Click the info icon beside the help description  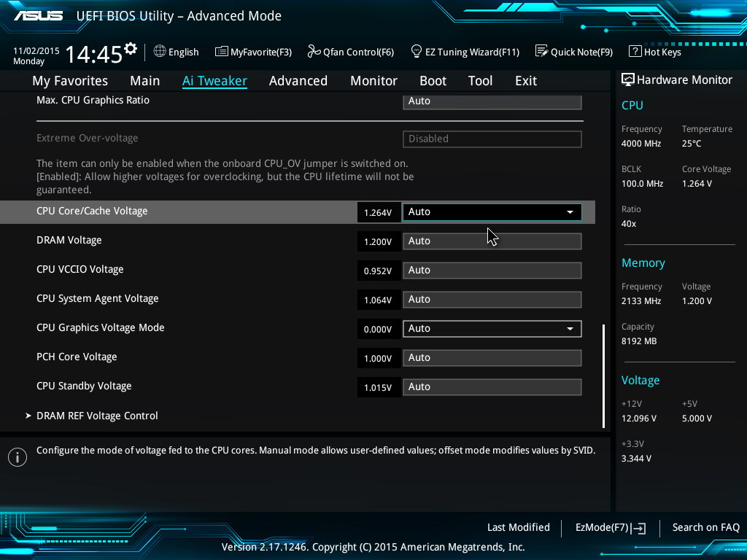tap(17, 456)
